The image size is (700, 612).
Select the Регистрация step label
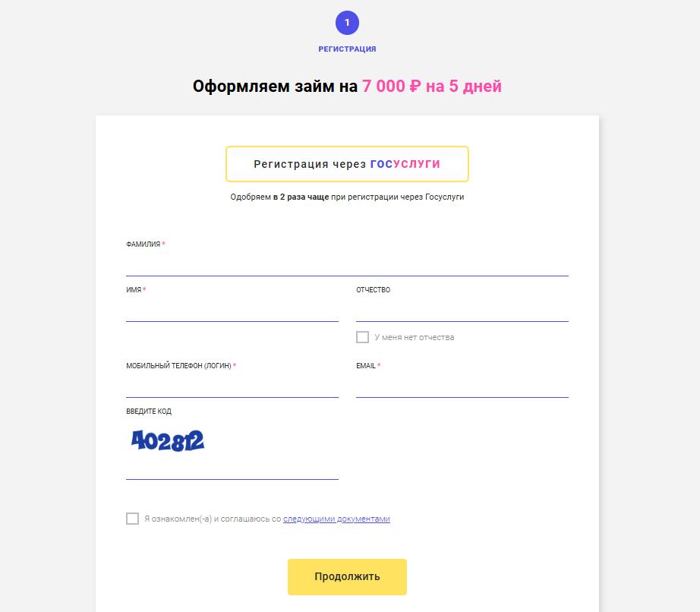click(347, 49)
